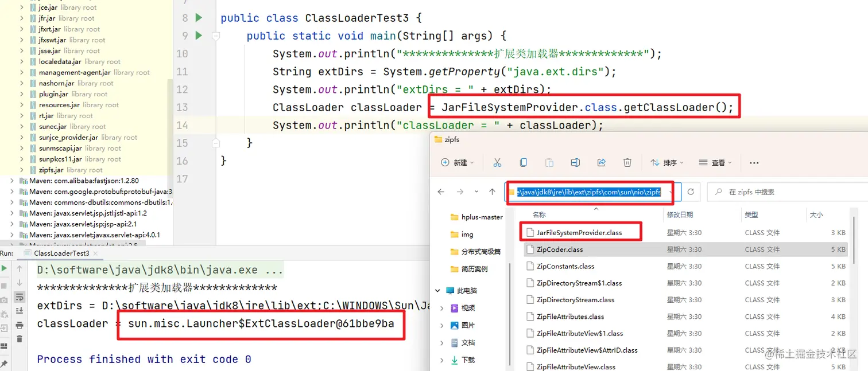Screen dimensions: 868x371
Task: Click the 在 zipfs 中搜索 search box
Action: coord(786,192)
